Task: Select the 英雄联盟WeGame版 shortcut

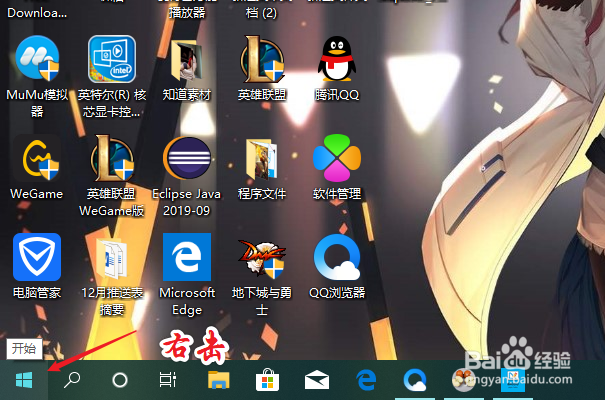Action: tap(112, 158)
